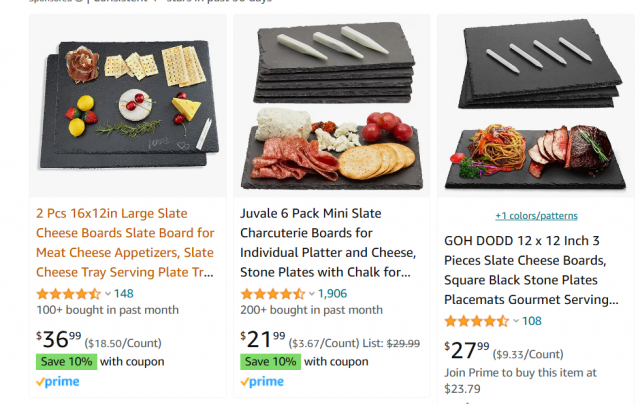Click star rating icons of Juvale product
This screenshot has width=640, height=404.
(272, 293)
